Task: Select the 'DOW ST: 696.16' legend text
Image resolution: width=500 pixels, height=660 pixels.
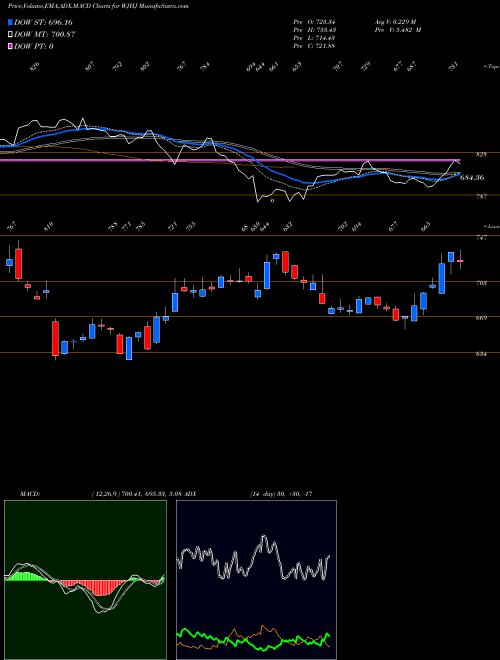Action: 43,22
